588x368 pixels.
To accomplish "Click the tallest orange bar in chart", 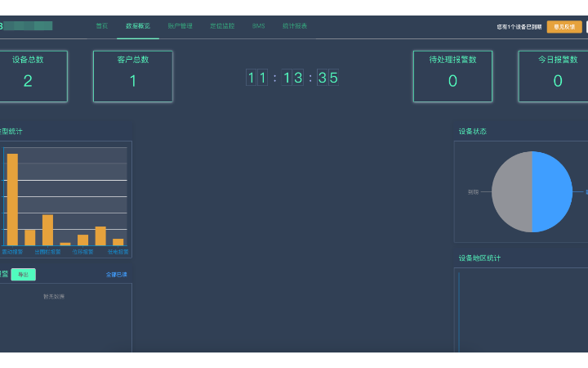I will click(12, 200).
